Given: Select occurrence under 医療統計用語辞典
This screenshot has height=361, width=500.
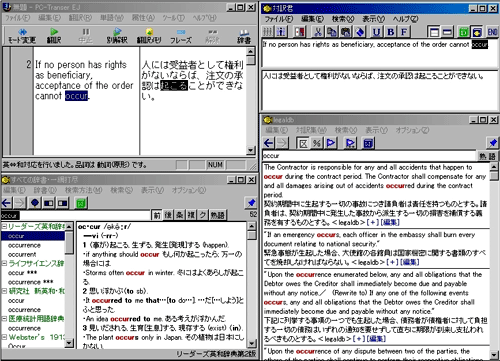Looking at the screenshot, I should [24, 328].
